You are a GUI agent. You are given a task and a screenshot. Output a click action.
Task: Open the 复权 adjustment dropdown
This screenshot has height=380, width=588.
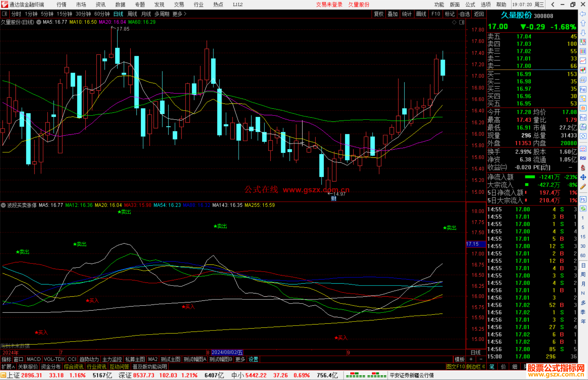379,14
